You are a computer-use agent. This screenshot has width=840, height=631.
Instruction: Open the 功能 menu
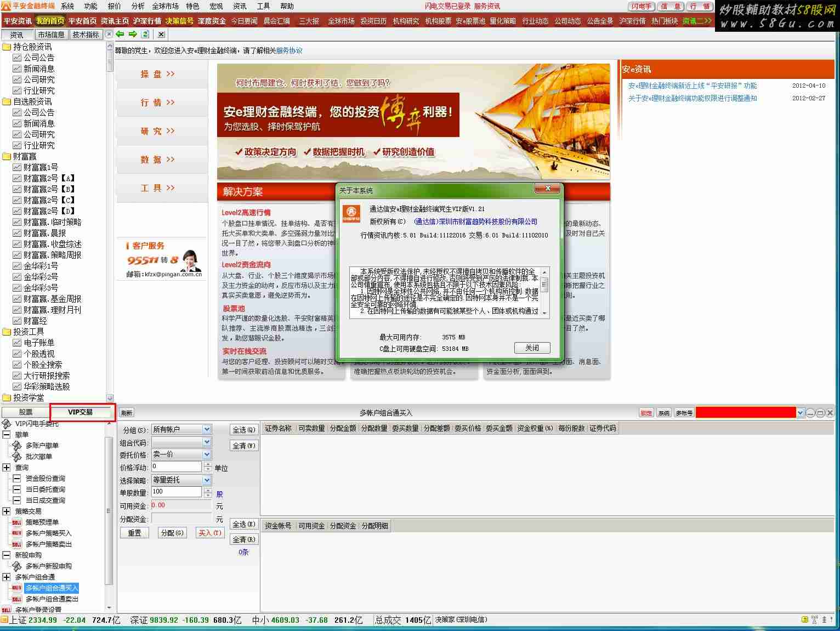point(90,6)
